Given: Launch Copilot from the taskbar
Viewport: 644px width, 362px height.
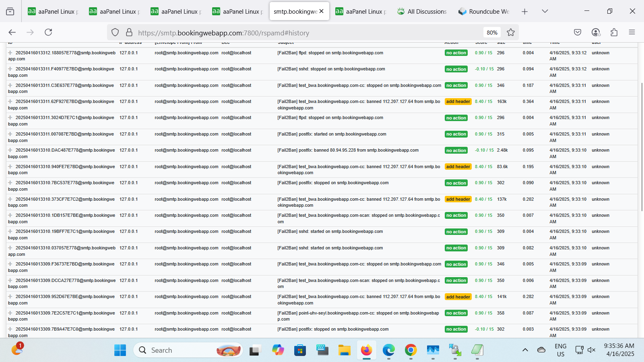Looking at the screenshot, I should click(x=278, y=350).
